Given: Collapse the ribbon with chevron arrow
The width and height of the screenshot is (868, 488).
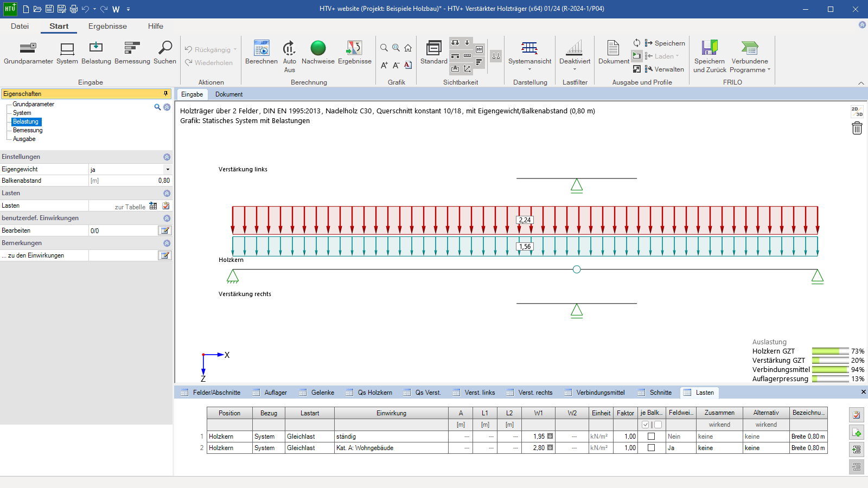Looking at the screenshot, I should [861, 83].
